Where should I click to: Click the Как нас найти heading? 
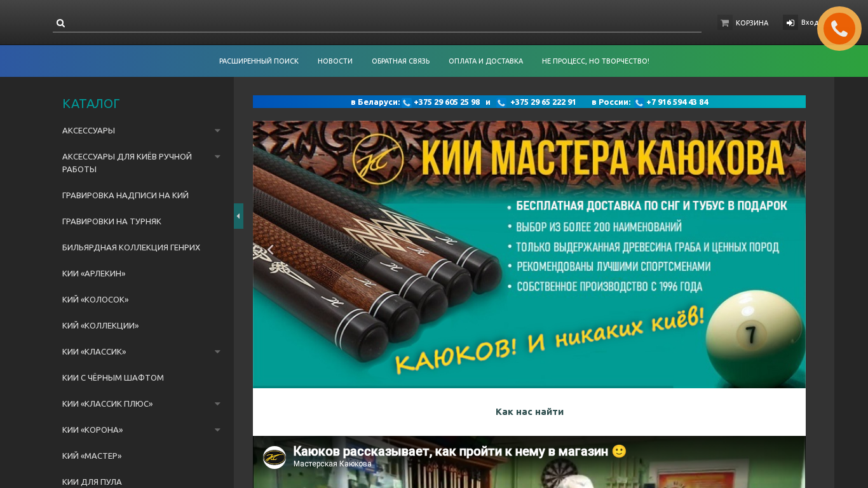[529, 412]
